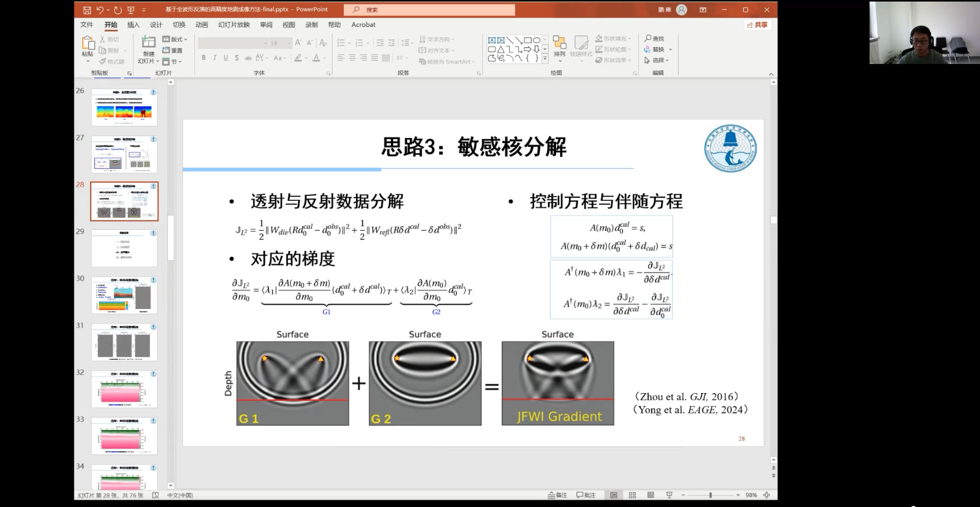Toggle Normal view button in status bar

pyautogui.click(x=614, y=495)
